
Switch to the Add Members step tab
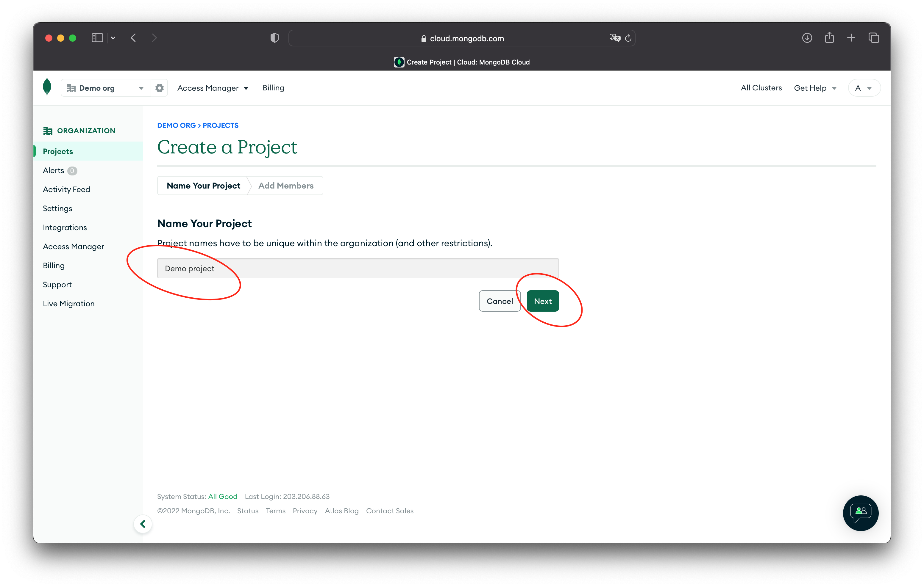[x=286, y=186]
